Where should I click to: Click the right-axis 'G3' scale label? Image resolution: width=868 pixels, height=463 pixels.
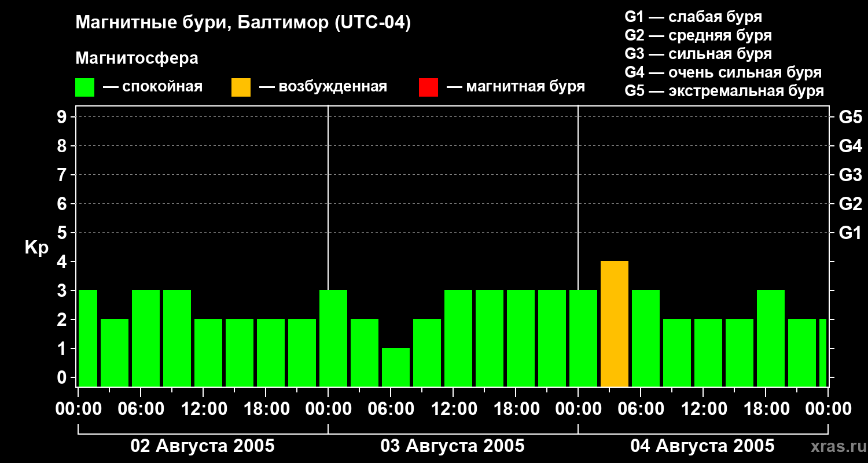pyautogui.click(x=850, y=175)
